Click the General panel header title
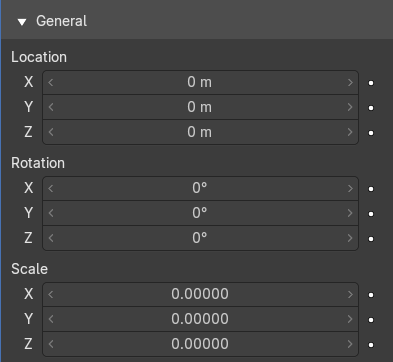The image size is (393, 362). point(62,21)
